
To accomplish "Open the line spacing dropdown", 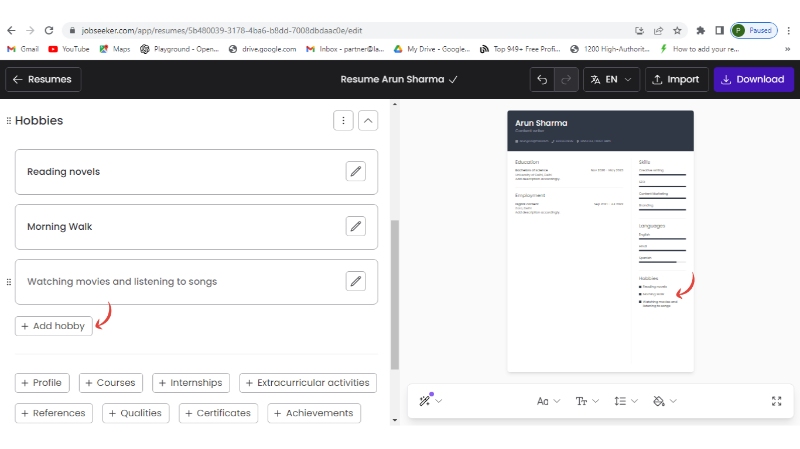I will pyautogui.click(x=626, y=401).
